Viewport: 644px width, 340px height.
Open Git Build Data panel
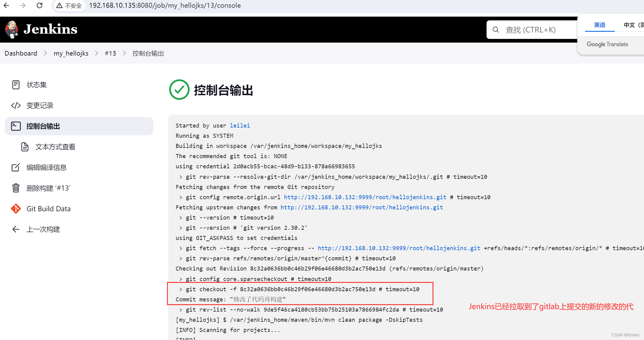[49, 208]
